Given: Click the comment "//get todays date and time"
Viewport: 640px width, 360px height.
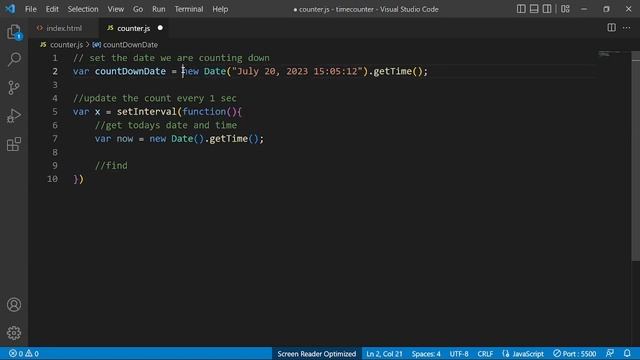Looking at the screenshot, I should pyautogui.click(x=166, y=125).
